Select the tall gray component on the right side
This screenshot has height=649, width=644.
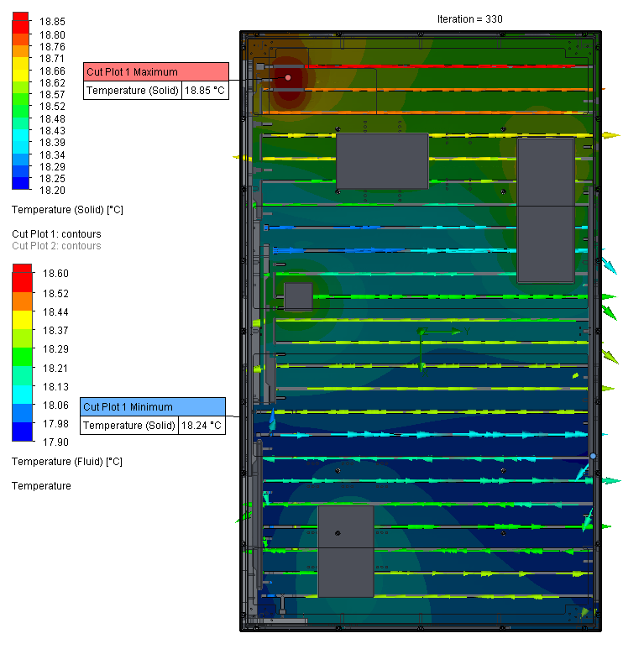pyautogui.click(x=546, y=210)
